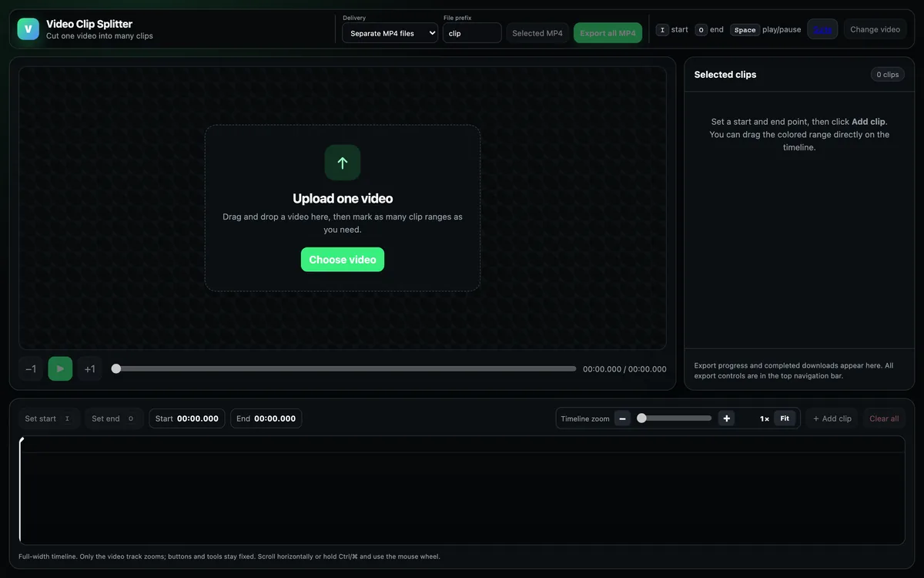Click Clear all button
924x578 pixels.
point(884,418)
